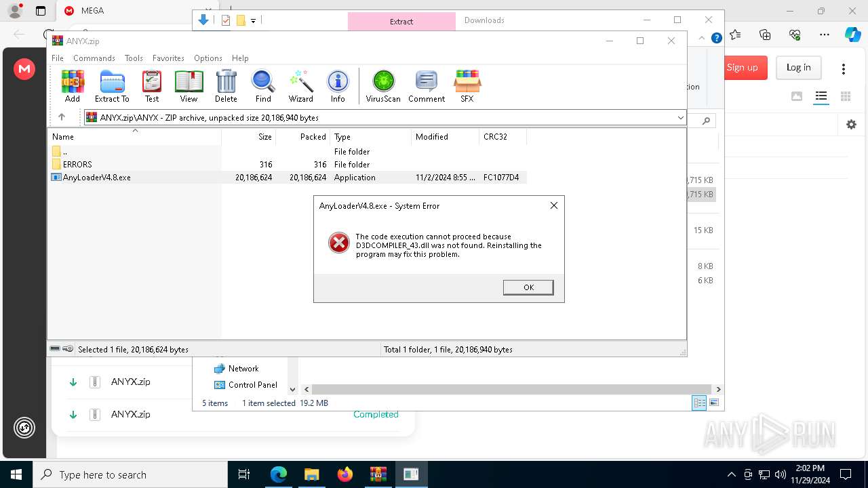Open Firefox from the taskbar

pos(345,474)
